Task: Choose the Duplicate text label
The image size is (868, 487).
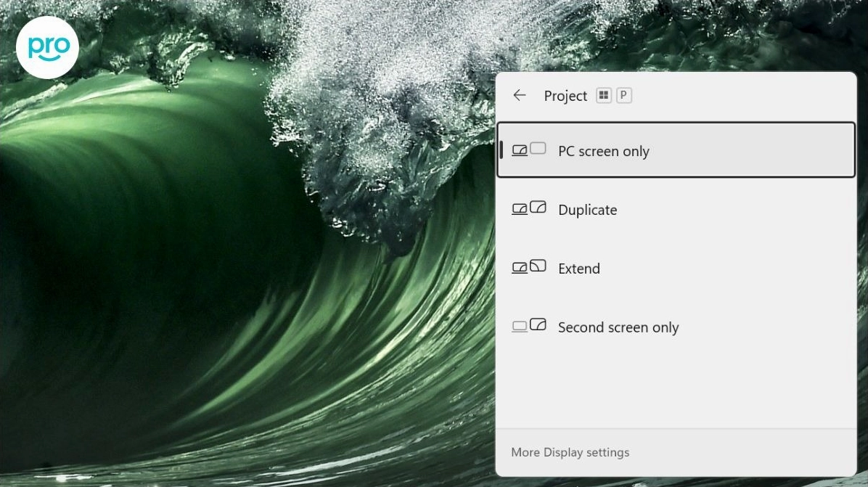Action: pyautogui.click(x=587, y=210)
